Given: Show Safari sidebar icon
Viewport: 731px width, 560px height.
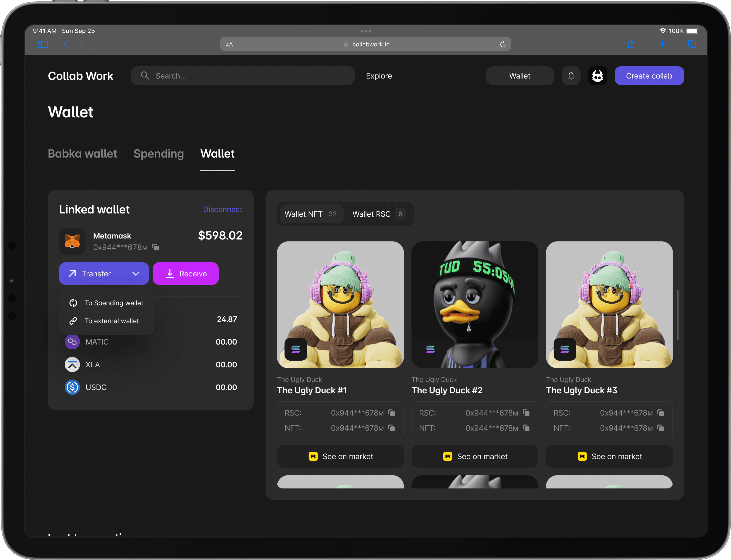Looking at the screenshot, I should [43, 44].
